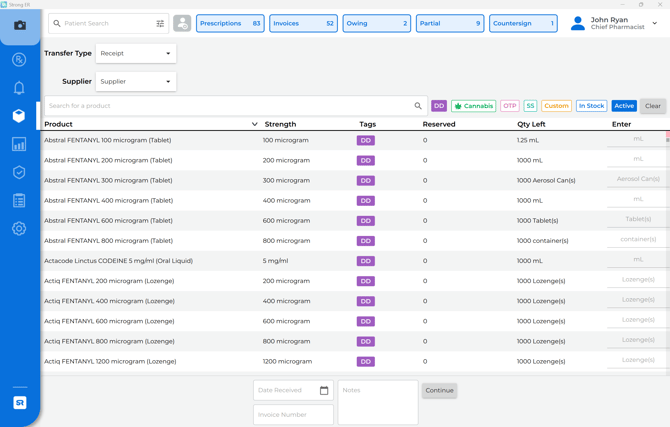Open the notifications bell in sidebar
Screen dimensions: 670x427
(19, 88)
